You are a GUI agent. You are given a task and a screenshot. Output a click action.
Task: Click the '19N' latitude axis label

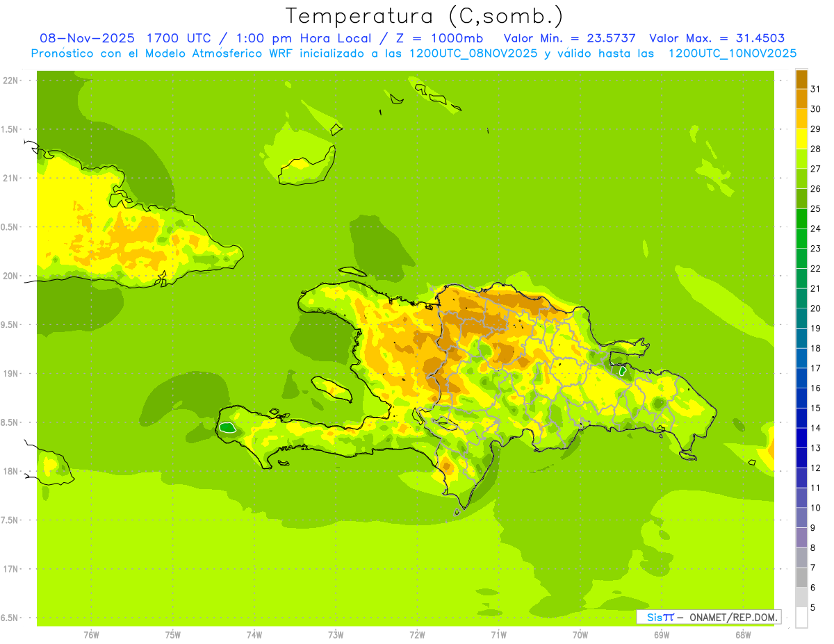(x=10, y=373)
